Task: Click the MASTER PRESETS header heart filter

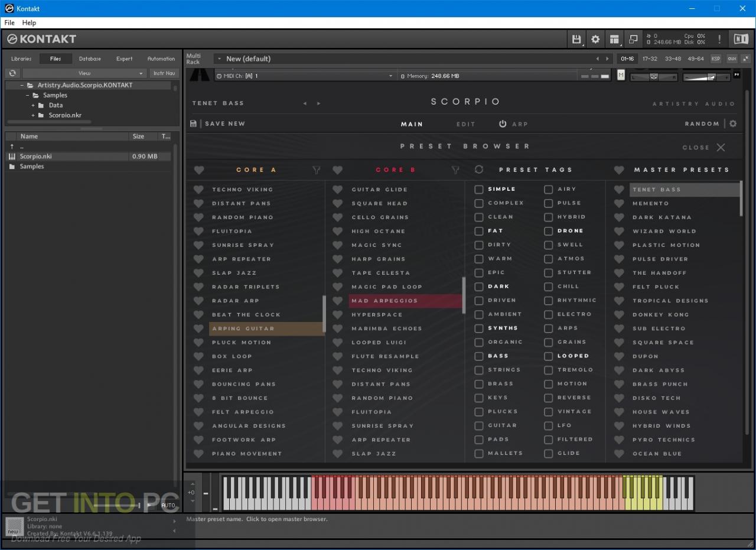Action: (619, 170)
